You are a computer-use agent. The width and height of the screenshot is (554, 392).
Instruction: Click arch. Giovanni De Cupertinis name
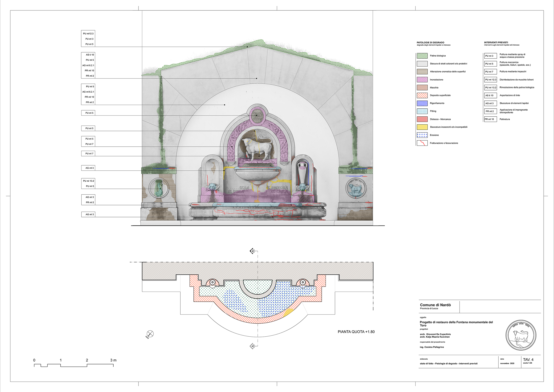pyautogui.click(x=435, y=334)
